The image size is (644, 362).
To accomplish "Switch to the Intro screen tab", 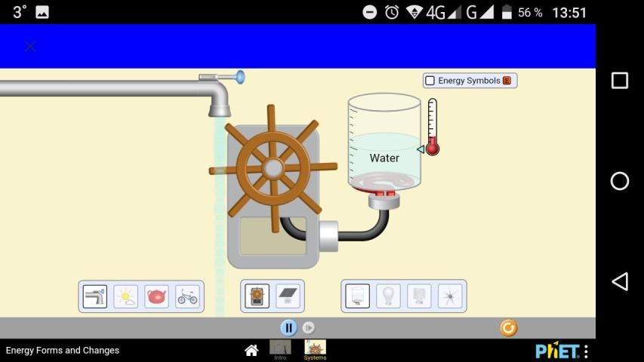I will click(x=280, y=349).
